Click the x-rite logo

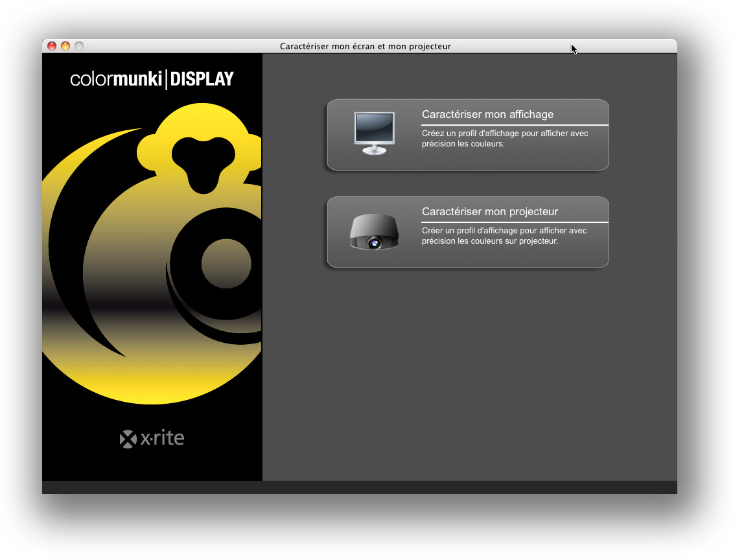pyautogui.click(x=152, y=438)
